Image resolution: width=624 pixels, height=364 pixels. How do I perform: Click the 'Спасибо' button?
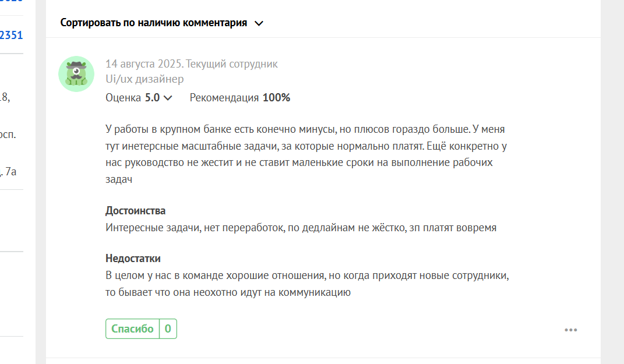(x=132, y=328)
